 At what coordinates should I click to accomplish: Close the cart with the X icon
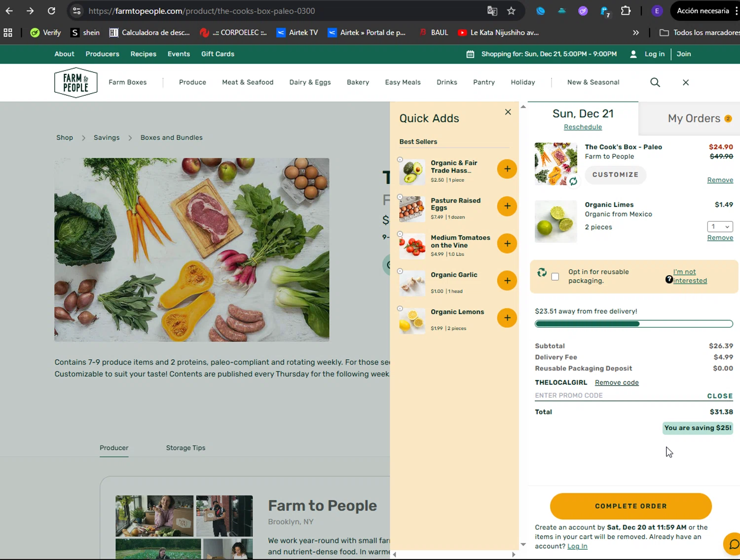pos(686,82)
